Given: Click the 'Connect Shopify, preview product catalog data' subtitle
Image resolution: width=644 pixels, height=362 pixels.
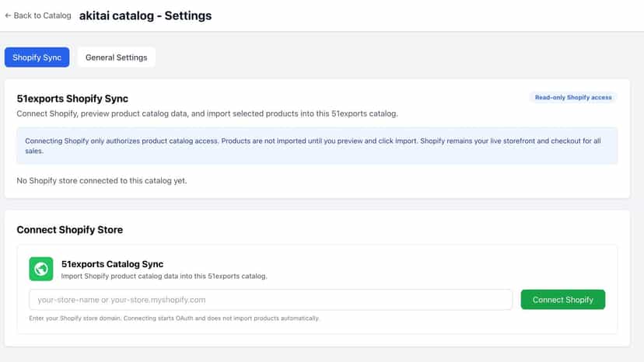Looking at the screenshot, I should (x=207, y=113).
